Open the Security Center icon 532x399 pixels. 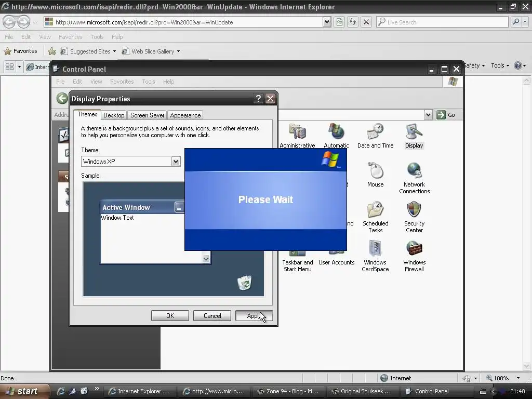(414, 217)
